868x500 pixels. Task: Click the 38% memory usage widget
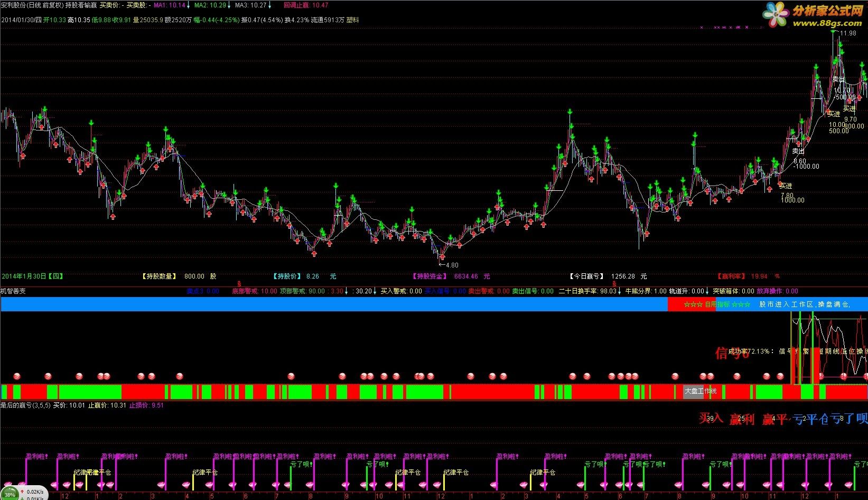tap(10, 495)
